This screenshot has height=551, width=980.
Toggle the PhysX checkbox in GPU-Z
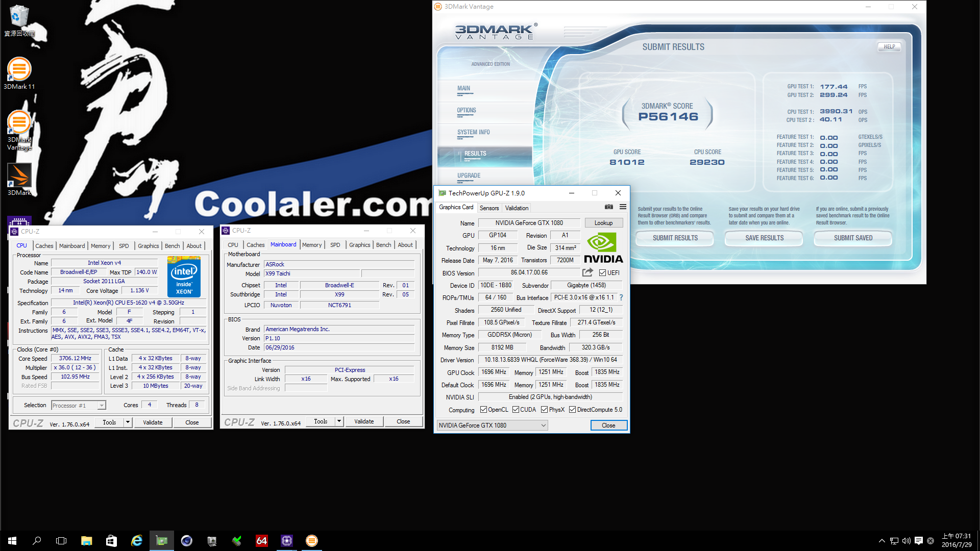pyautogui.click(x=544, y=410)
